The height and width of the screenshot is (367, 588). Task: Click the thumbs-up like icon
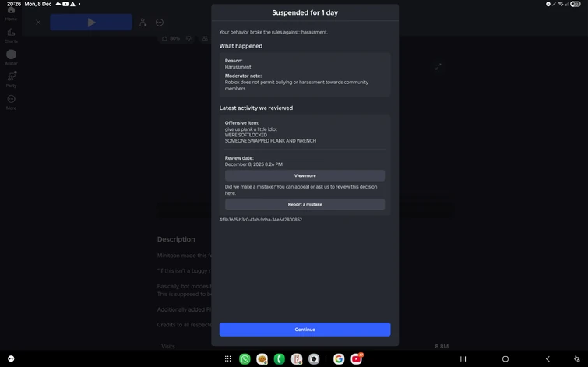click(x=164, y=38)
